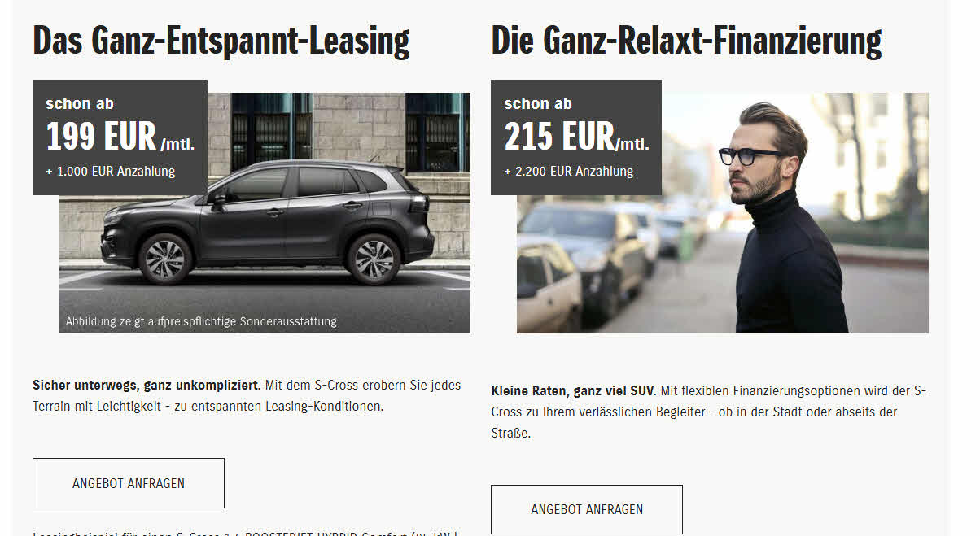Click the Abbildung zeigt aufpreispflichtige Sonderausstattung caption
This screenshot has width=980, height=536.
[x=201, y=321]
